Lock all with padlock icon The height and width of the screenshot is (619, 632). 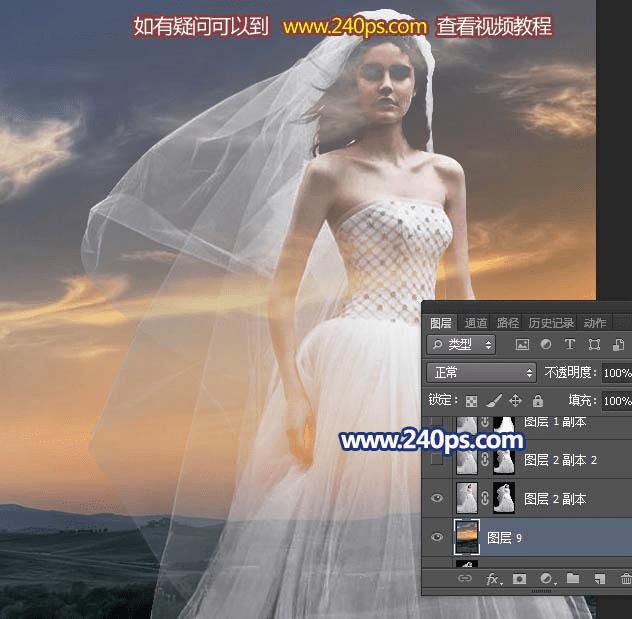[538, 401]
